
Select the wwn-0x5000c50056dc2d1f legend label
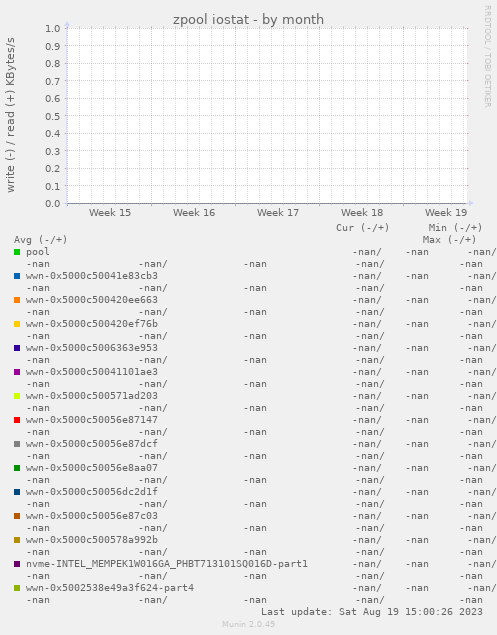pyautogui.click(x=92, y=492)
